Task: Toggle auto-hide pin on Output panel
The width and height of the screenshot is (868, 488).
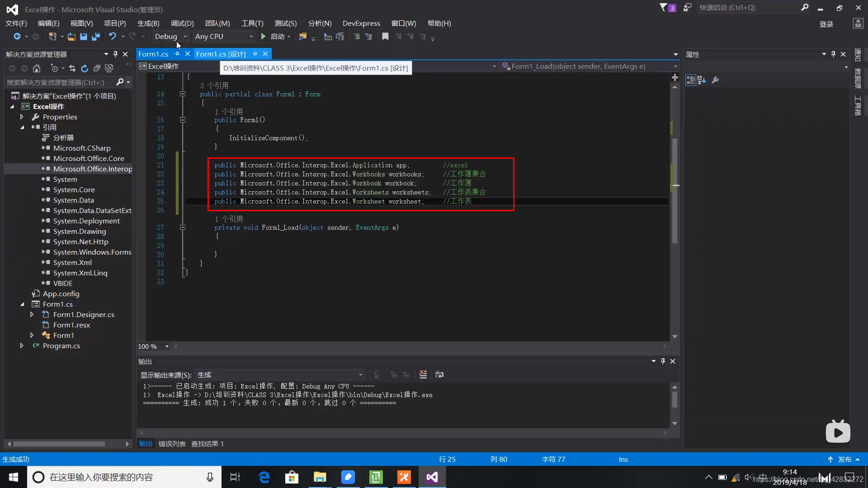Action: tap(663, 361)
